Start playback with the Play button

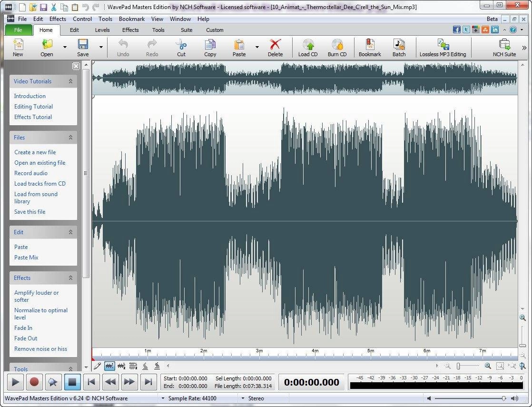(15, 382)
